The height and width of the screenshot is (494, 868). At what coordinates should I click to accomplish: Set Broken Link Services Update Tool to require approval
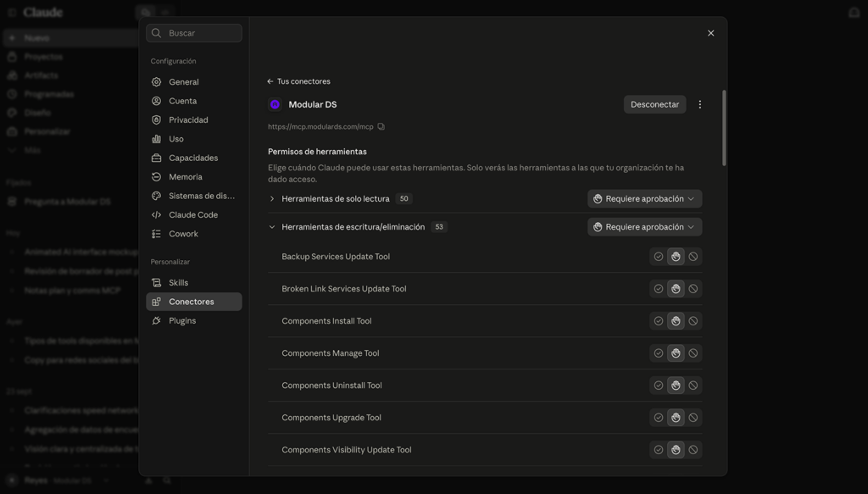point(676,289)
